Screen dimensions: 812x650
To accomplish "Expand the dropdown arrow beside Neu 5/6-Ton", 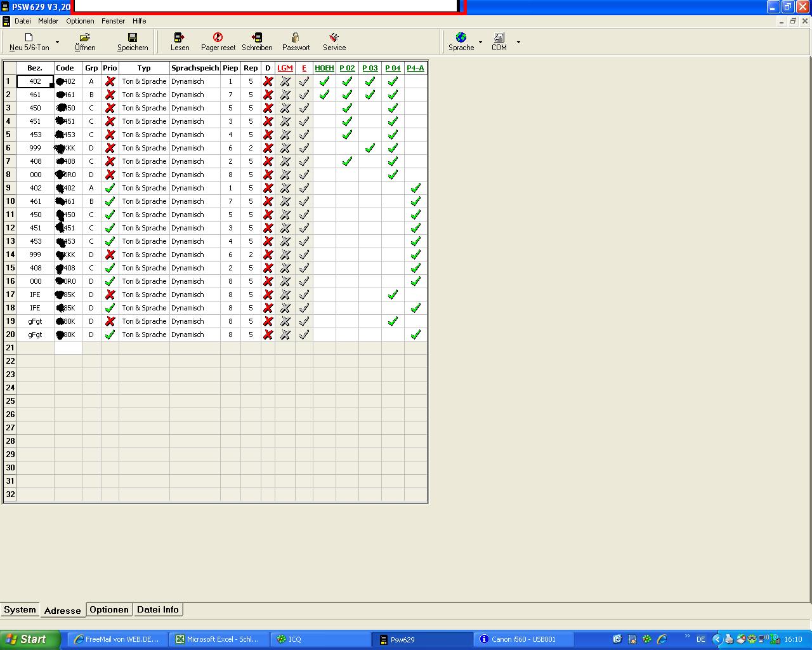I will point(57,43).
